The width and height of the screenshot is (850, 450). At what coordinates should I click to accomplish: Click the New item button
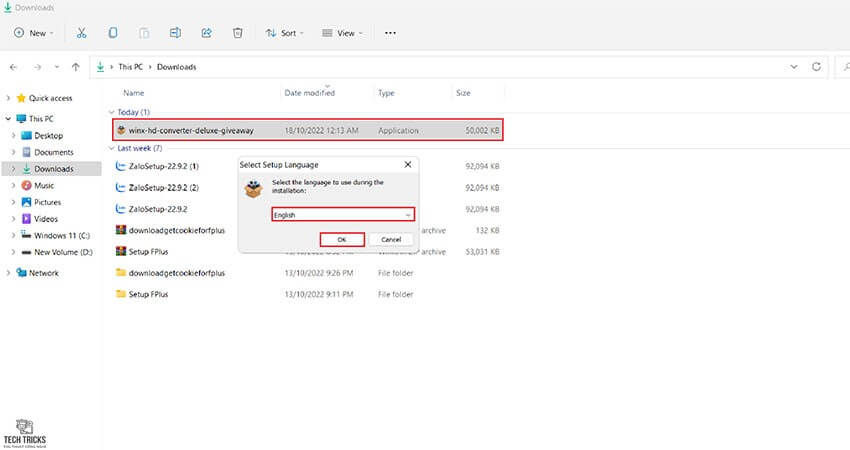[34, 33]
